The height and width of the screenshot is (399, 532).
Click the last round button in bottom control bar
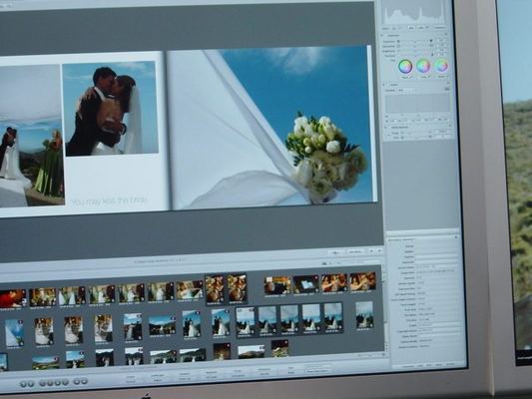84,381
